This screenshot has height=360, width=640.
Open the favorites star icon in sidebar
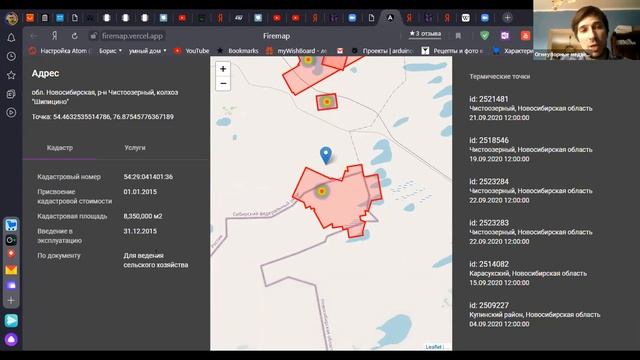(x=11, y=75)
